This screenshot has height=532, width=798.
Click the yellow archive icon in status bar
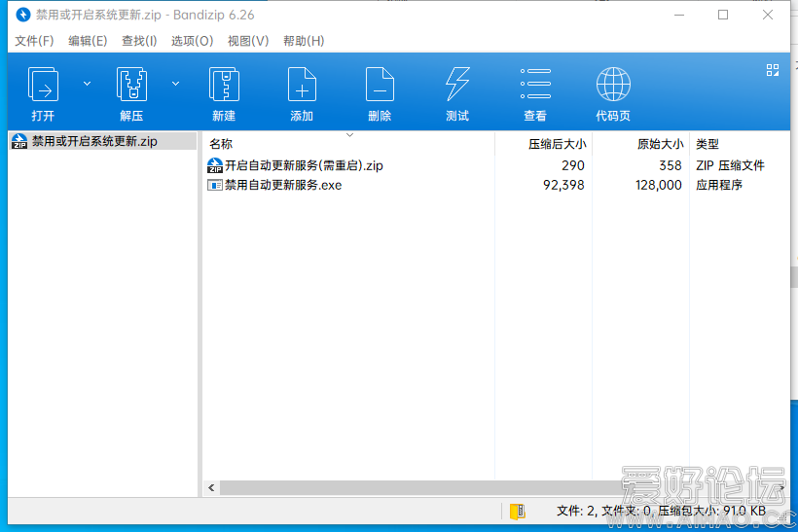coord(517,512)
